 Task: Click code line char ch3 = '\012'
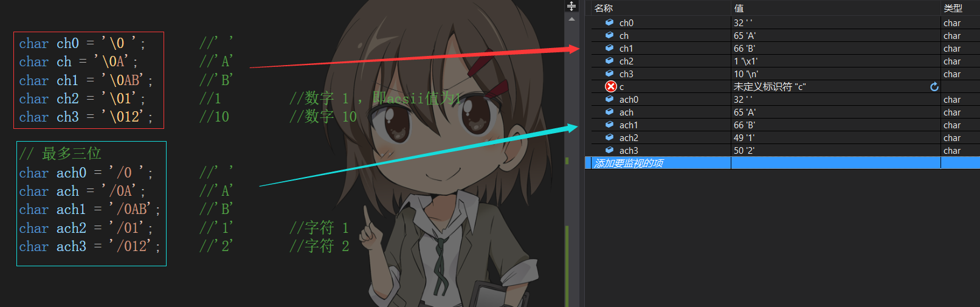pyautogui.click(x=86, y=117)
